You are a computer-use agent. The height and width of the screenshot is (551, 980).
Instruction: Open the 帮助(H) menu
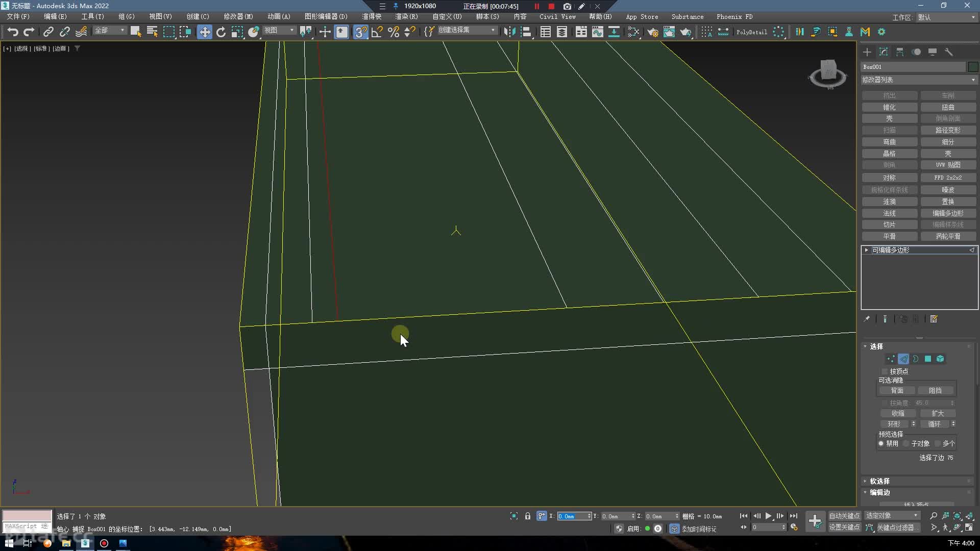pos(600,17)
